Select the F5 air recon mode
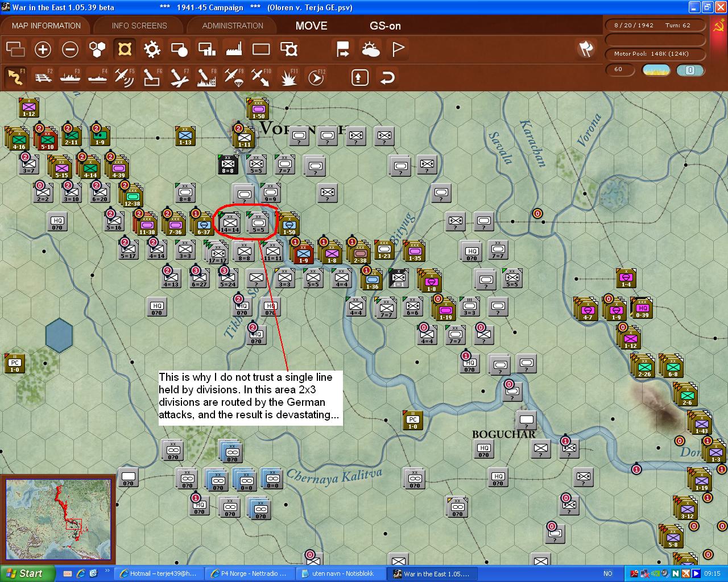This screenshot has height=582, width=728. (124, 77)
